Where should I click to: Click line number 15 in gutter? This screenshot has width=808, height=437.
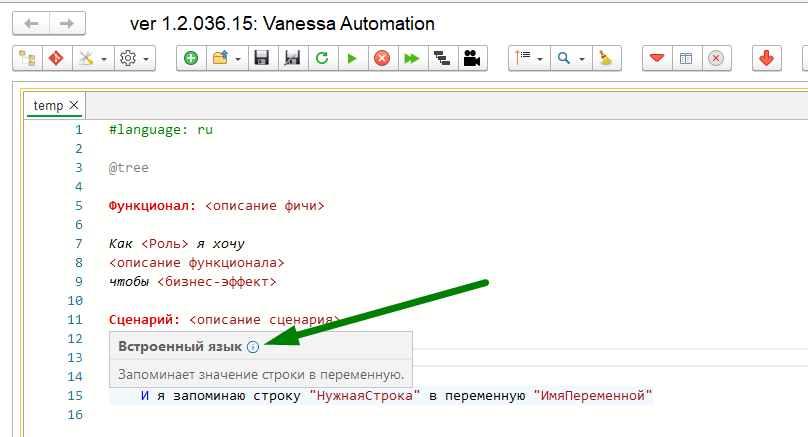(x=75, y=396)
